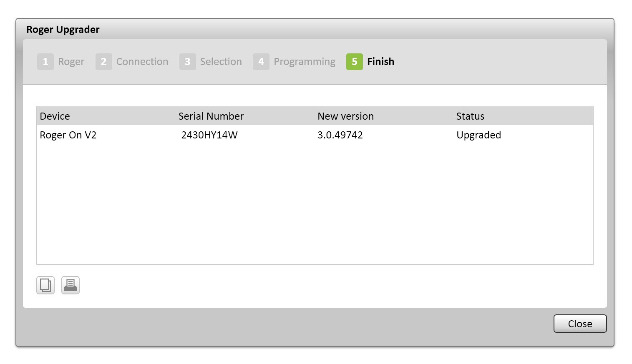632x364 pixels.
Task: Click the green step 5 badge
Action: pyautogui.click(x=354, y=62)
